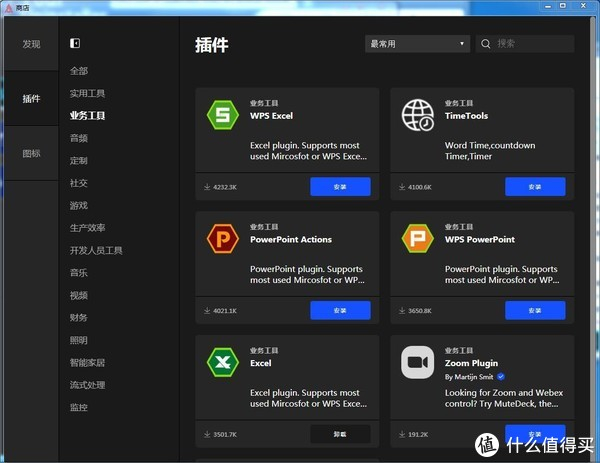Select the 开发人员工具 category

point(96,250)
